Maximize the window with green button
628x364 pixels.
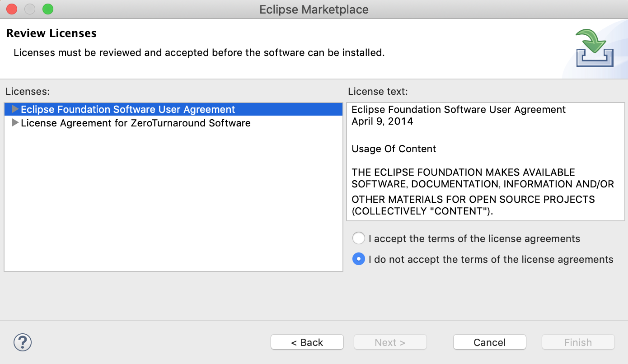pos(47,9)
